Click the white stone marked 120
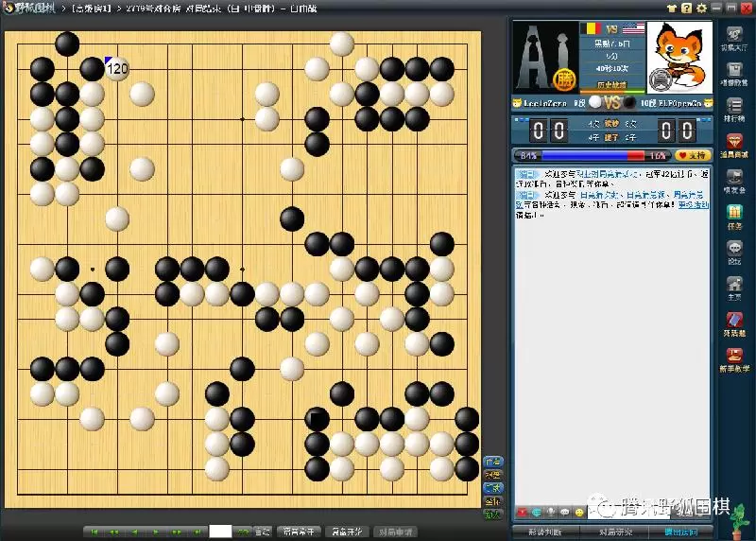This screenshot has height=541, width=756. point(116,68)
